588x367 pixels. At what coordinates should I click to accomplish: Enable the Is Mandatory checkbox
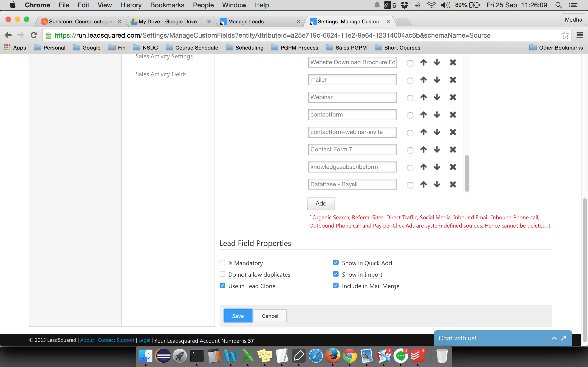(222, 262)
